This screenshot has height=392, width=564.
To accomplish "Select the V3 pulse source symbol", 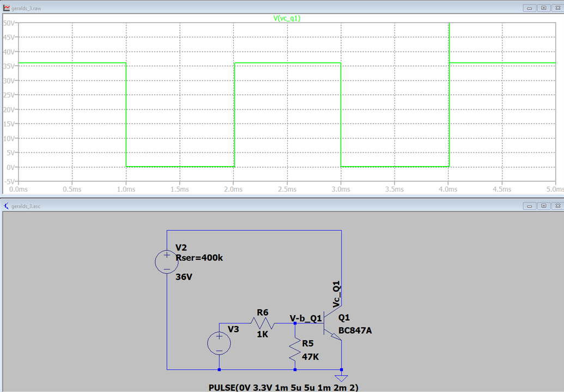I will point(219,344).
